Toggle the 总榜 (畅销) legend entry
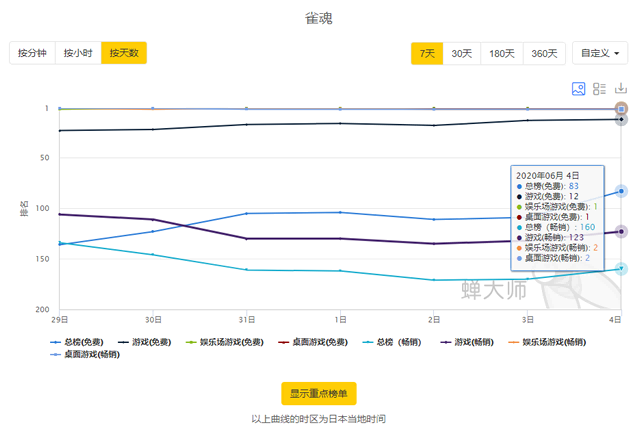Image resolution: width=640 pixels, height=430 pixels. click(392, 342)
